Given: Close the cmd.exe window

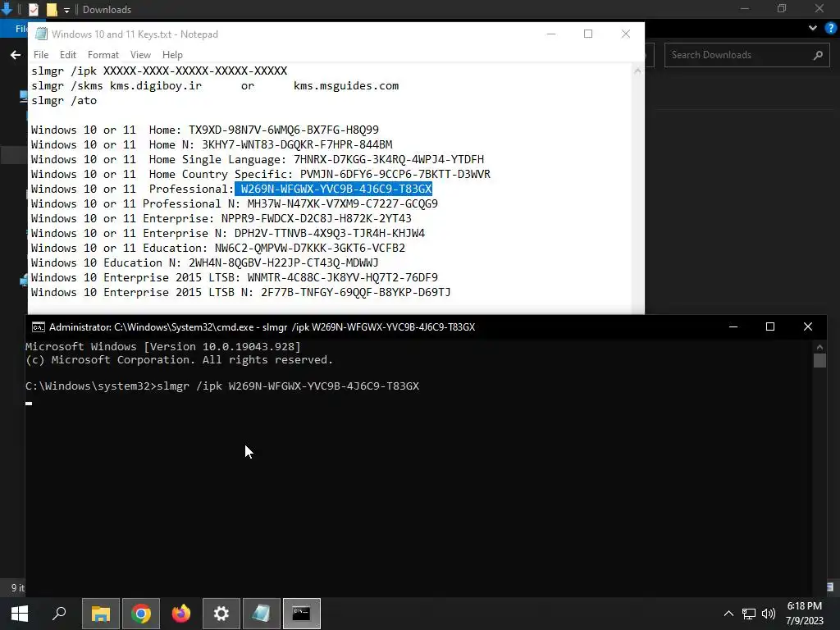Looking at the screenshot, I should click(x=808, y=326).
